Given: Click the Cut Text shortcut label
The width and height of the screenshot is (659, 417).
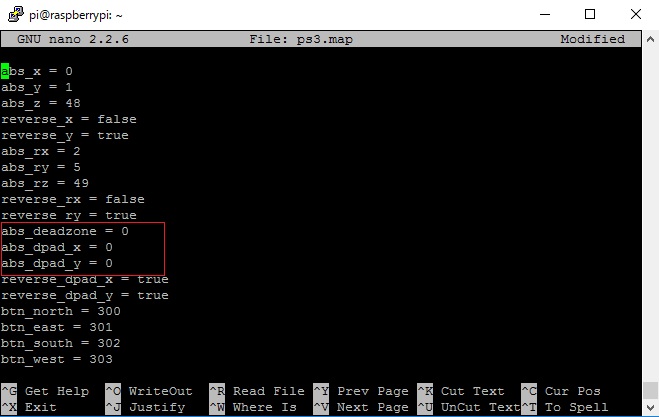Looking at the screenshot, I should click(x=472, y=391).
